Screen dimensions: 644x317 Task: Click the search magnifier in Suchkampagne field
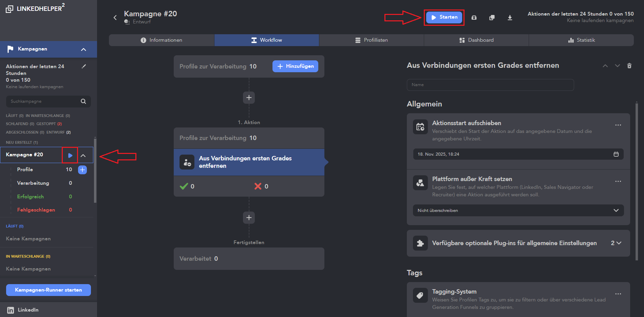[83, 101]
